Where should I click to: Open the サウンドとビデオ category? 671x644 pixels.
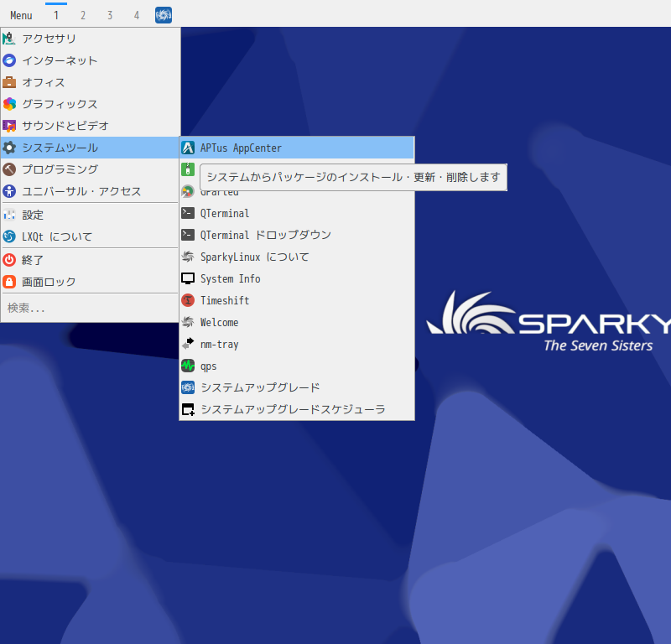pyautogui.click(x=91, y=126)
